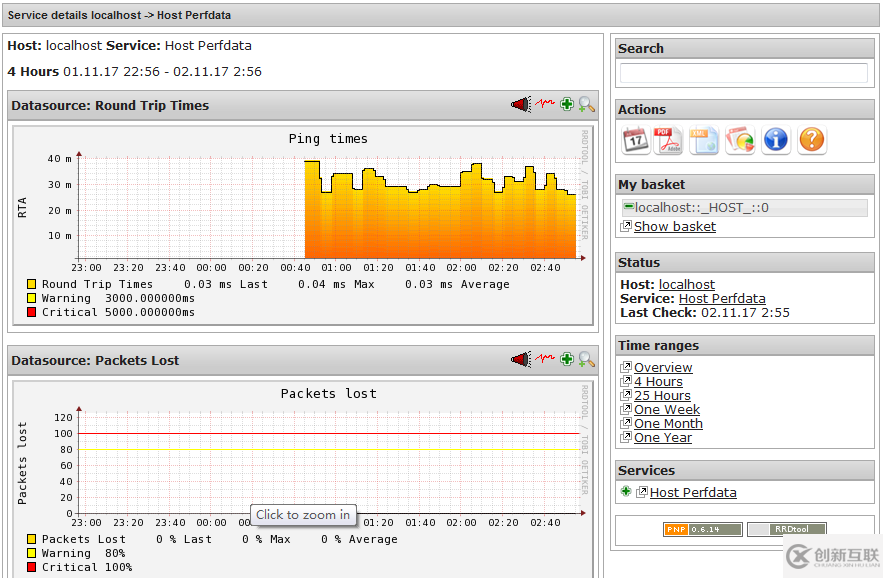Open the calendar custom time range action
The width and height of the screenshot is (883, 578).
pos(635,140)
